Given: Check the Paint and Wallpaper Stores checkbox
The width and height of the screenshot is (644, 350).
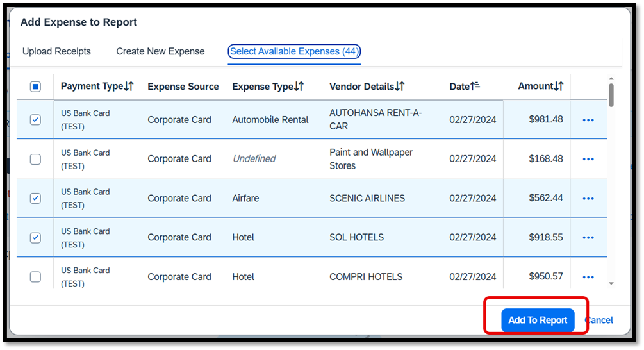Looking at the screenshot, I should [x=35, y=159].
